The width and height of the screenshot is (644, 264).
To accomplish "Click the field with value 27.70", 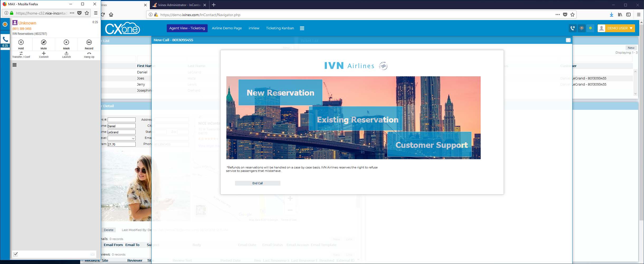I will 121,144.
